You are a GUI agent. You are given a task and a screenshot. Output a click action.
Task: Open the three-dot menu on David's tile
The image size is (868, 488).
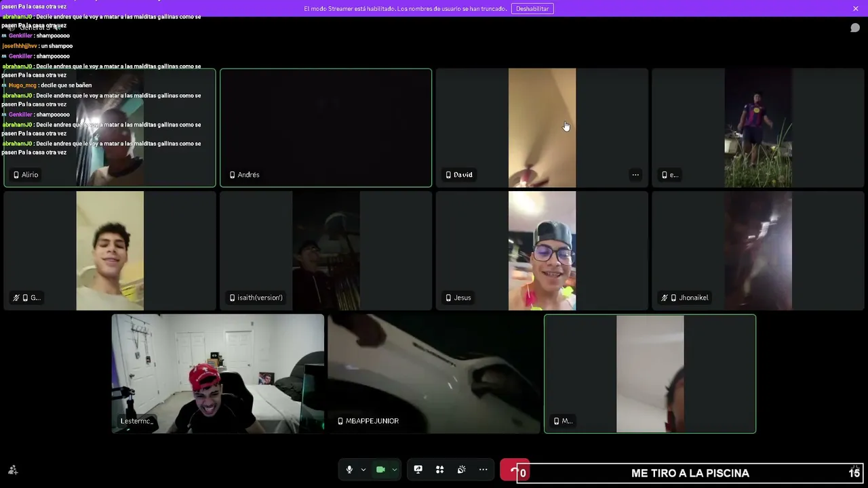click(x=635, y=175)
